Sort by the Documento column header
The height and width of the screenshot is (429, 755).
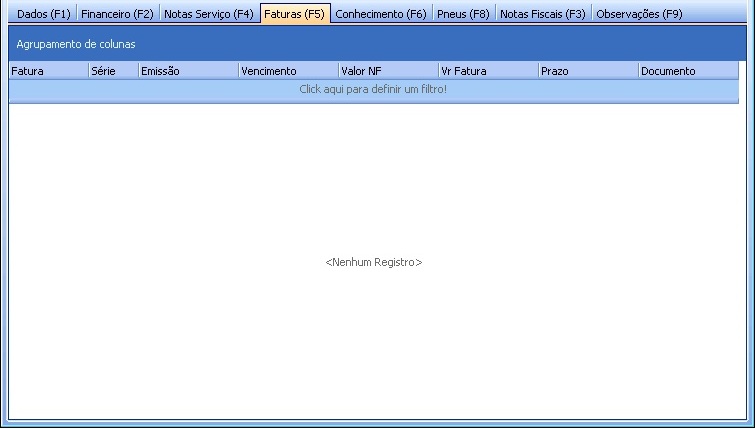tap(688, 71)
